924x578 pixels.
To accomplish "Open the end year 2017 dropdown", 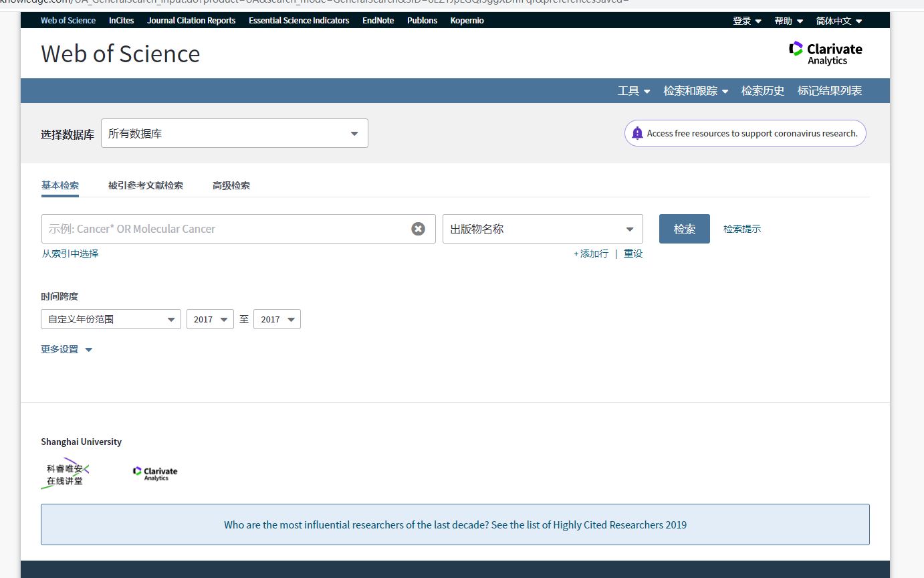I will click(277, 319).
